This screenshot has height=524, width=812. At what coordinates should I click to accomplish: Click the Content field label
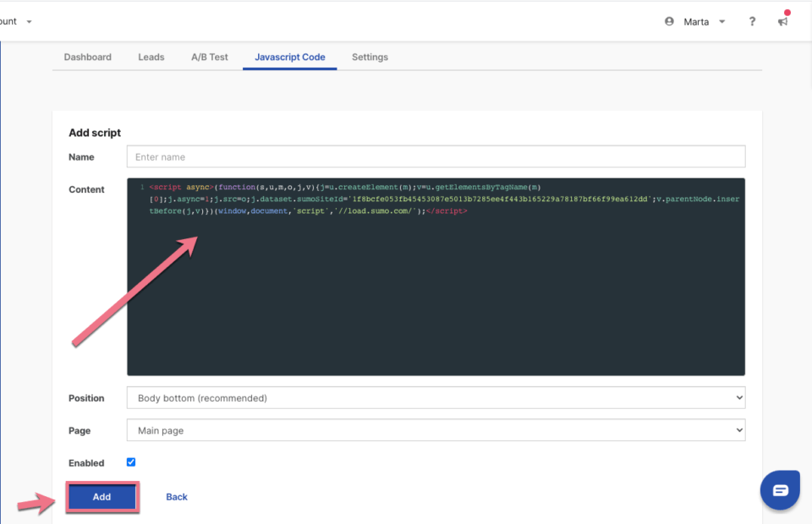[x=86, y=190]
